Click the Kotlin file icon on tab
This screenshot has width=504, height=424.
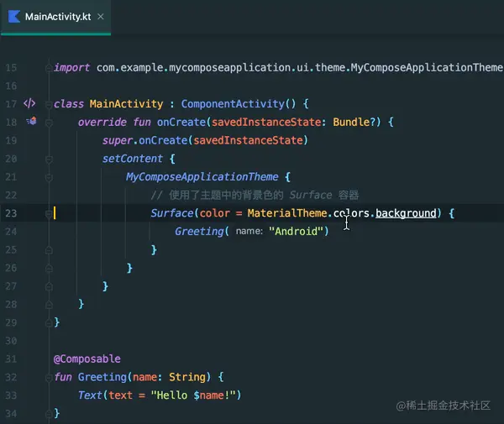(x=13, y=17)
